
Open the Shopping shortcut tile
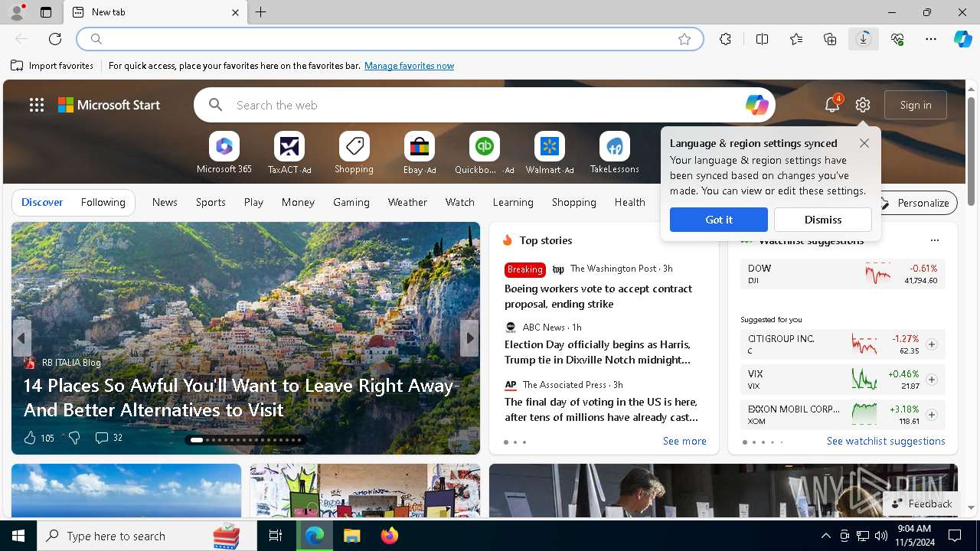tap(354, 154)
